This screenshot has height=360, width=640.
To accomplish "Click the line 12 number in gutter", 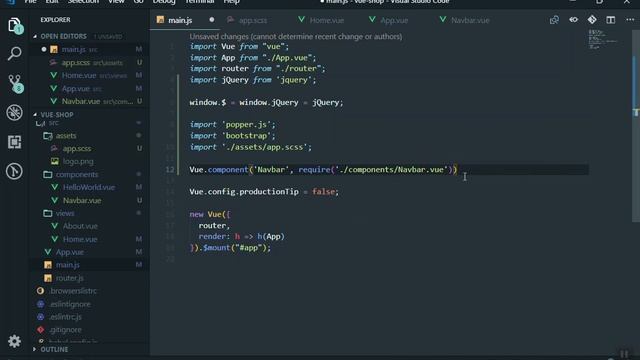I will pyautogui.click(x=170, y=170).
